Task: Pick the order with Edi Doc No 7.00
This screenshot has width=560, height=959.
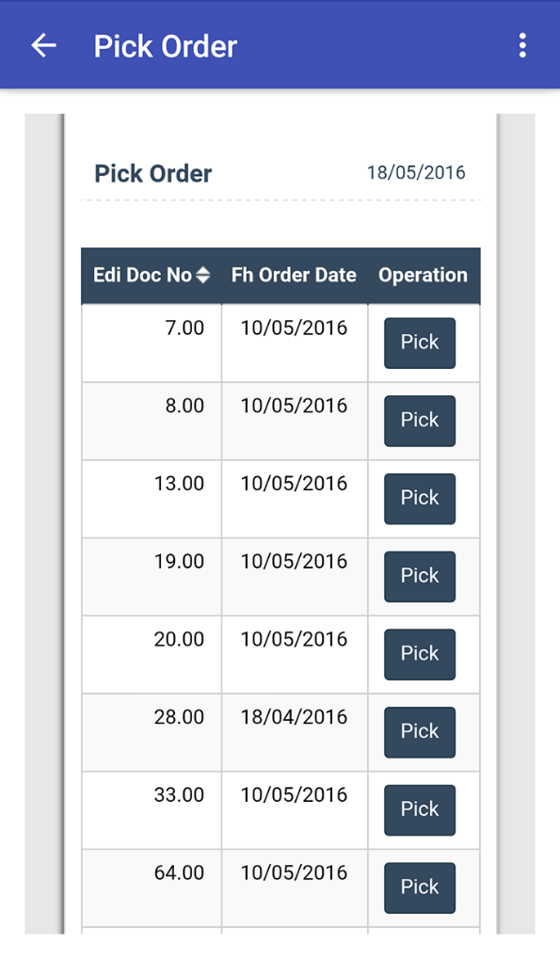Action: 419,343
